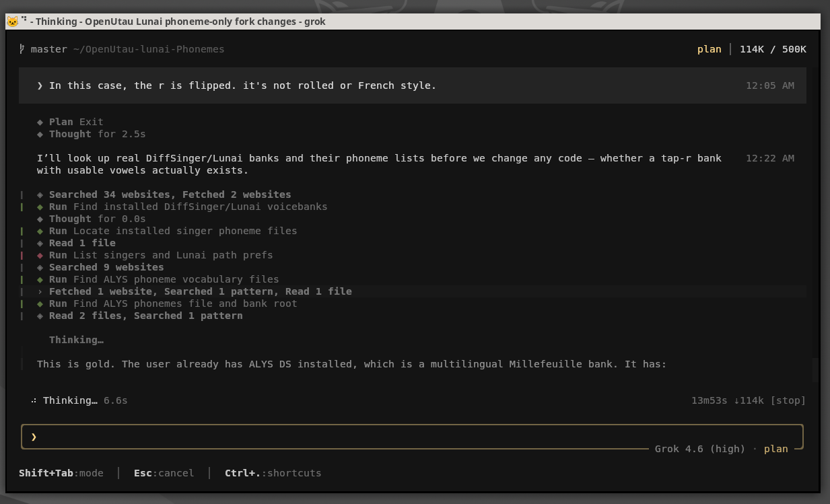The image size is (830, 504).
Task: Expand the Thinking… block above the reasoning text
Action: tap(76, 340)
